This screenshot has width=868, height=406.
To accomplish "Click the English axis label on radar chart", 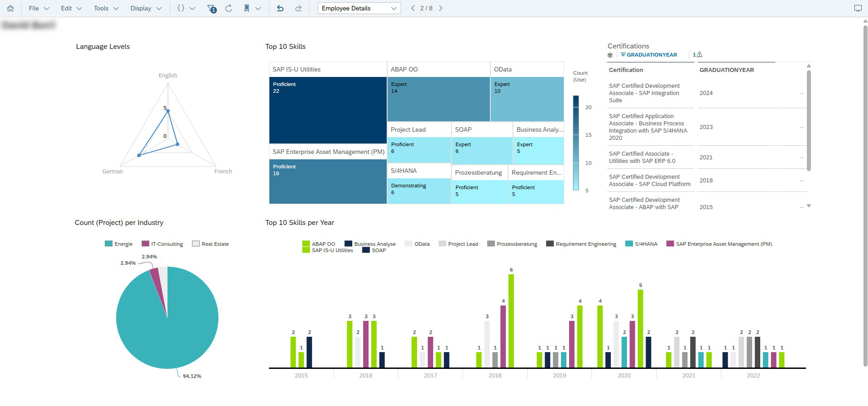I will pyautogui.click(x=168, y=76).
